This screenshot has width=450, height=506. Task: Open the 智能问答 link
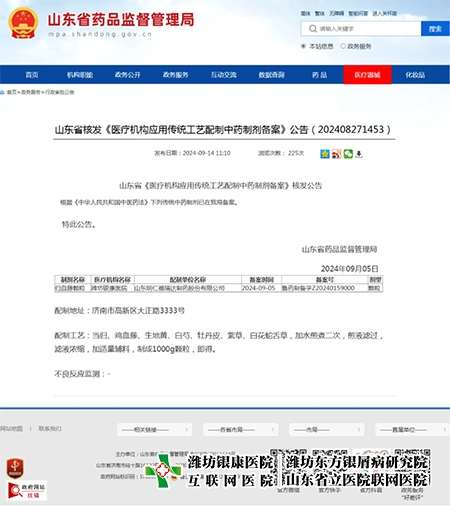pos(358,13)
